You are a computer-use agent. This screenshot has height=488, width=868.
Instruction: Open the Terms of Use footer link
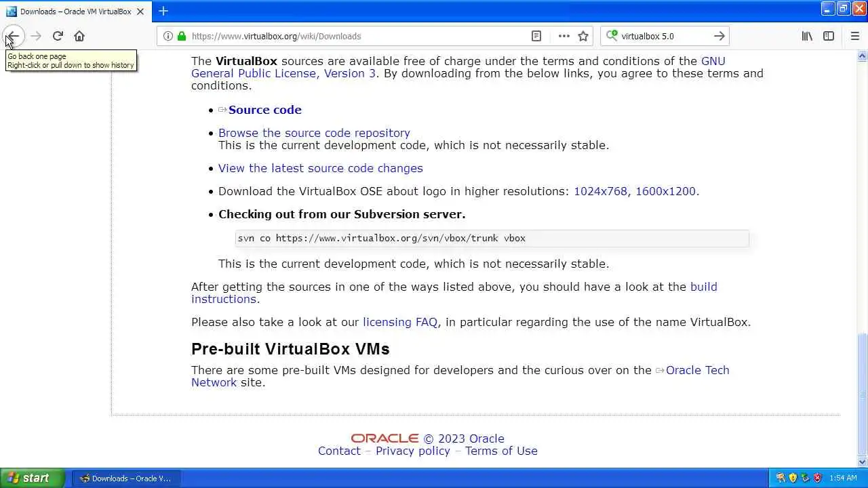pyautogui.click(x=501, y=451)
